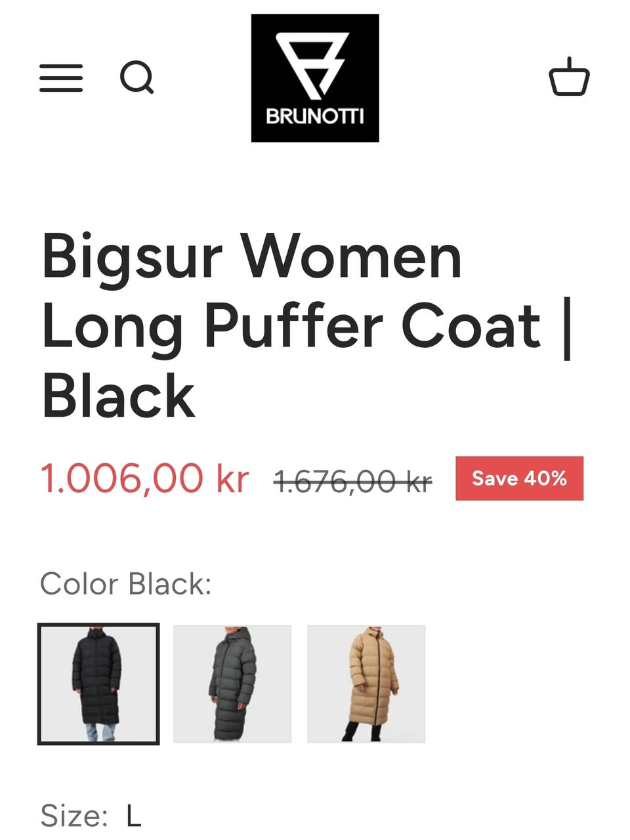
Task: Tap the tan coat with zipper thumbnail
Action: coord(366,684)
